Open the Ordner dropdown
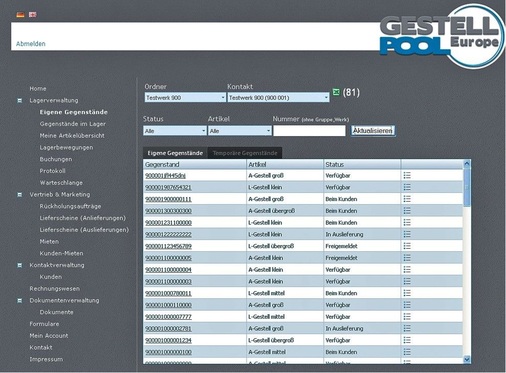The width and height of the screenshot is (506, 373). (x=185, y=98)
